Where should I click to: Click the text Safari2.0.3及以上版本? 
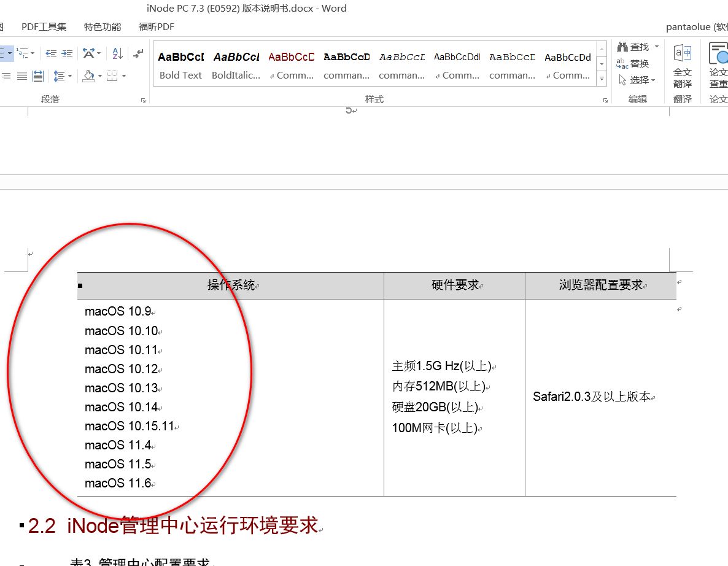[x=592, y=397]
